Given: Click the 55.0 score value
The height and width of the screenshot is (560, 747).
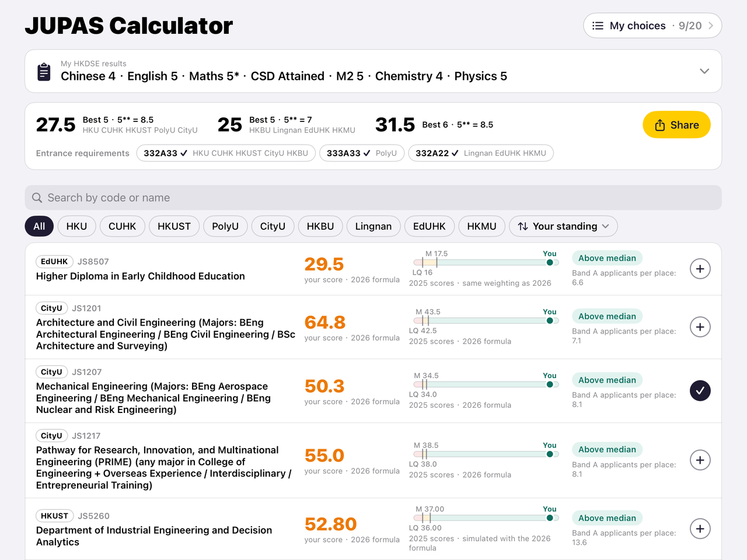Looking at the screenshot, I should click(x=324, y=456).
